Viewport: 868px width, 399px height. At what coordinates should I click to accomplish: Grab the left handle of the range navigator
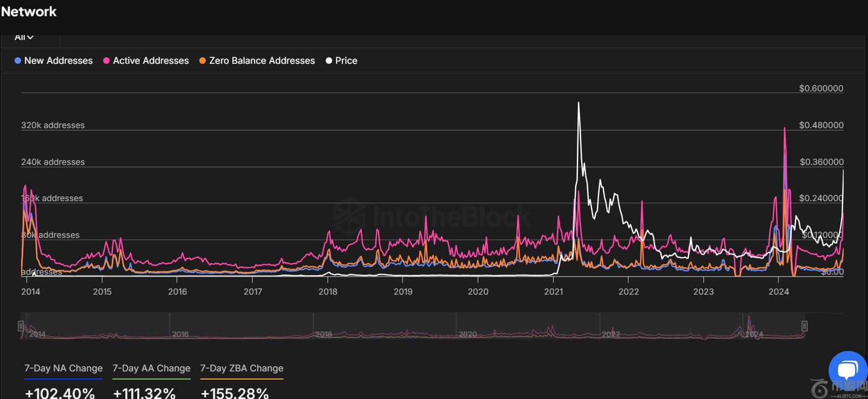[x=21, y=326]
